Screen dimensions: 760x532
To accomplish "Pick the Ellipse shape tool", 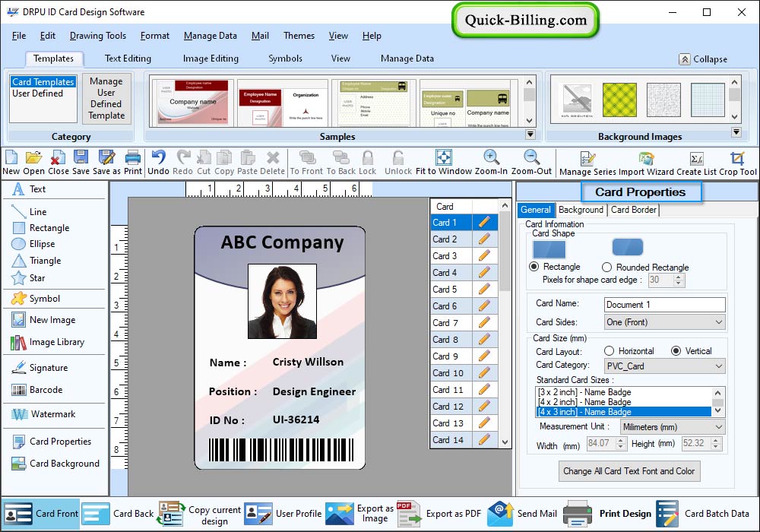I will pos(33,244).
